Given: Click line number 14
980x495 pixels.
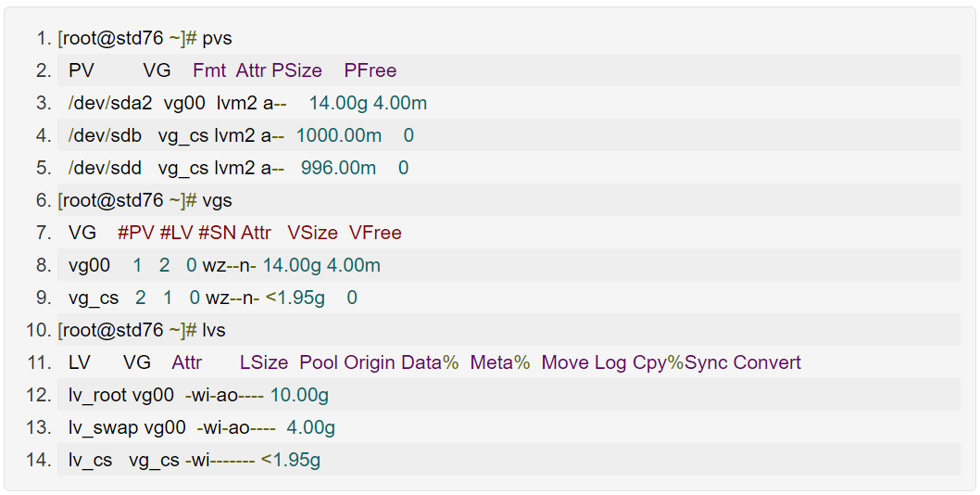Looking at the screenshot, I should point(38,460).
